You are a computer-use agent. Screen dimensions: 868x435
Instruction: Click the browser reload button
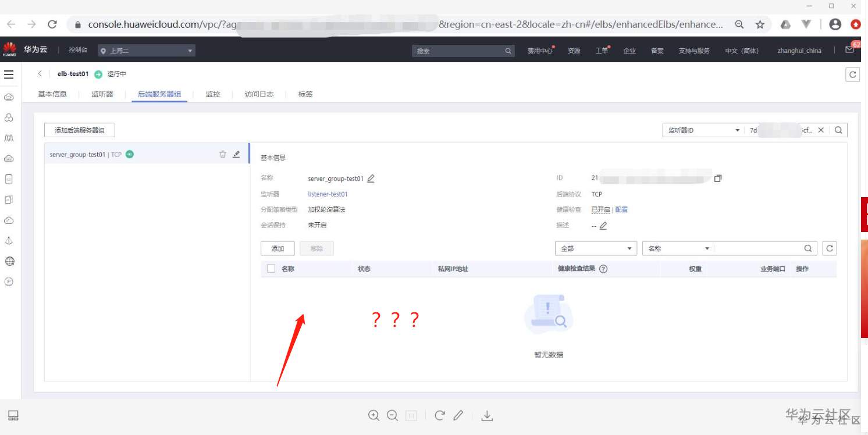[x=52, y=24]
